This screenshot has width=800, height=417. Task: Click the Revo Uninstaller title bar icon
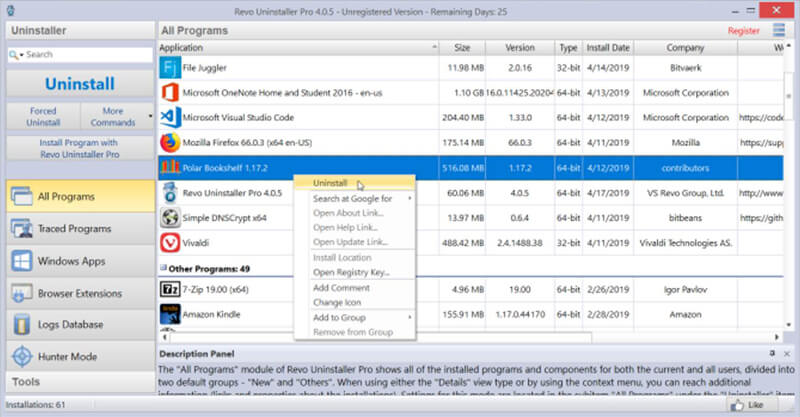[11, 10]
